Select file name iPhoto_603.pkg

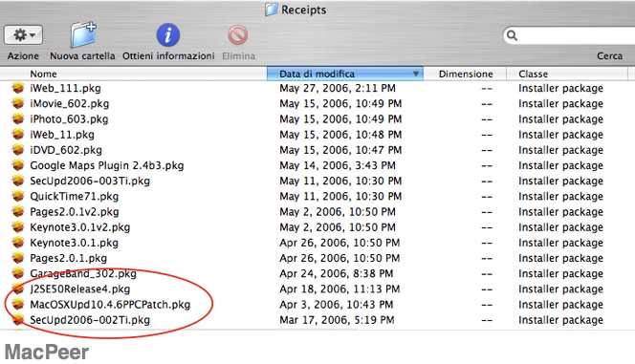pos(69,118)
